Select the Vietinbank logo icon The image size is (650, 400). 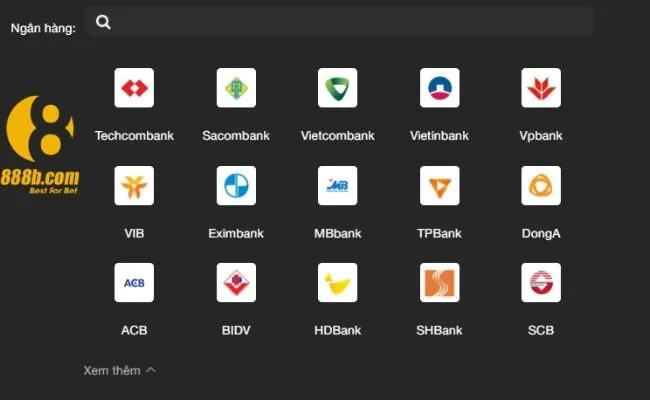[x=439, y=88]
